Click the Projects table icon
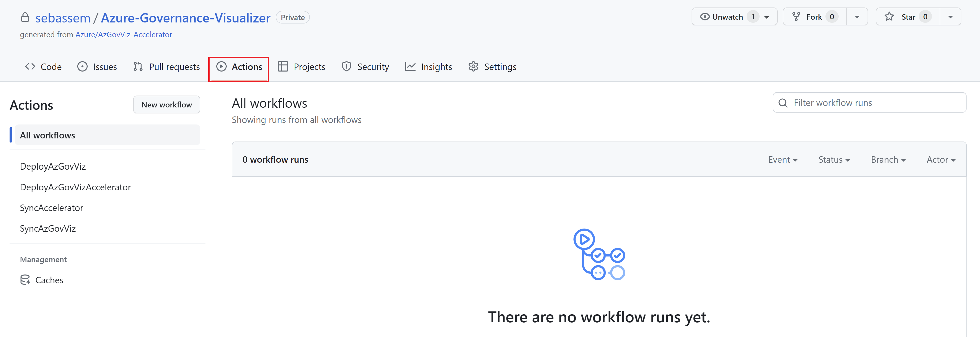The width and height of the screenshot is (980, 337). point(283,67)
